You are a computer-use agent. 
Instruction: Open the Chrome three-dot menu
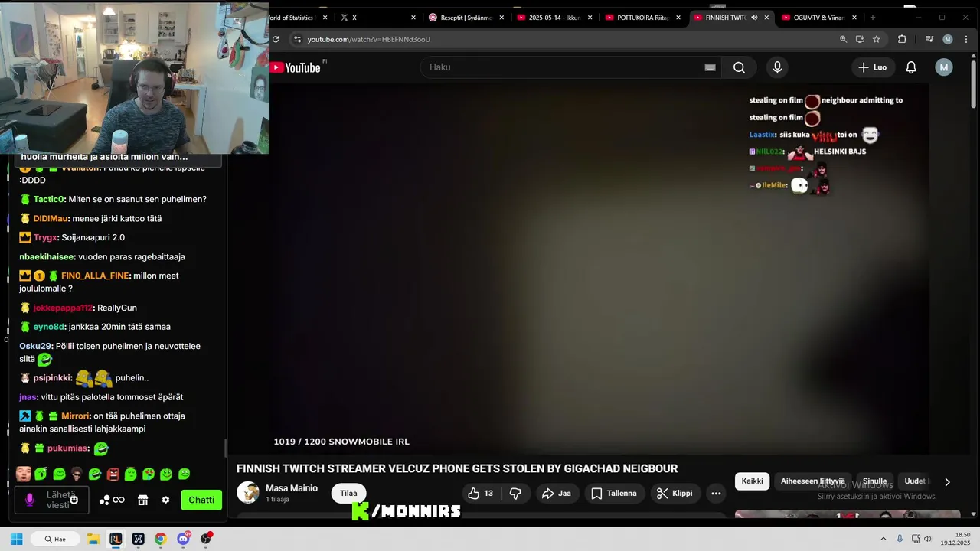[x=966, y=39]
